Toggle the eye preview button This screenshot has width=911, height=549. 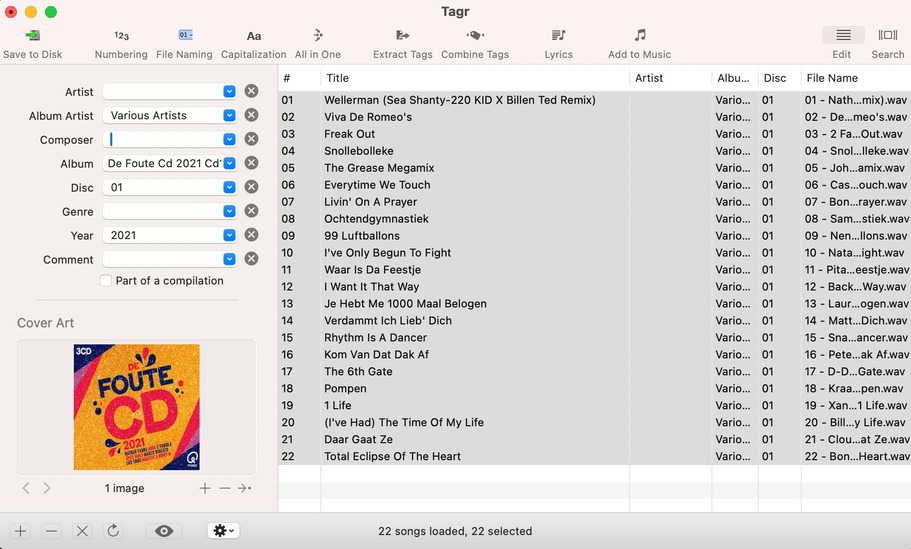tap(164, 531)
